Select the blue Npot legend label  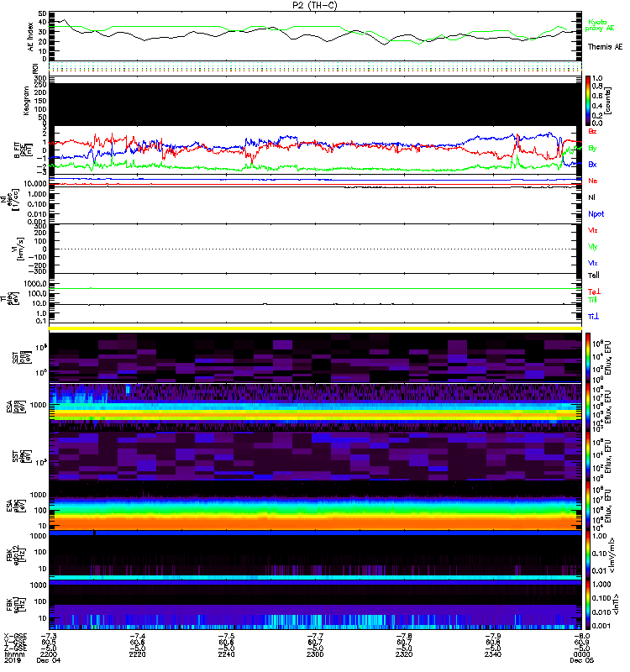[596, 214]
